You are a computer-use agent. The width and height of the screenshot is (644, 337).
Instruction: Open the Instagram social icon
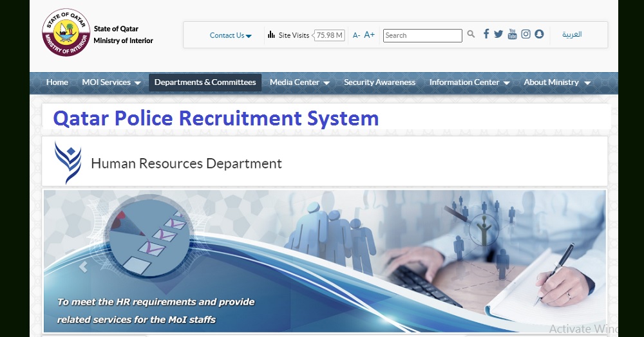[526, 34]
